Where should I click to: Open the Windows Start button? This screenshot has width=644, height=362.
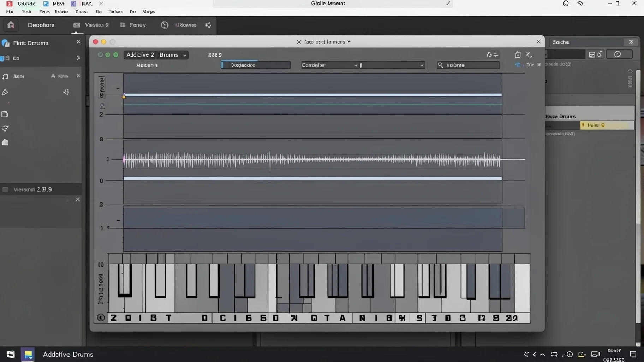pos(11,354)
